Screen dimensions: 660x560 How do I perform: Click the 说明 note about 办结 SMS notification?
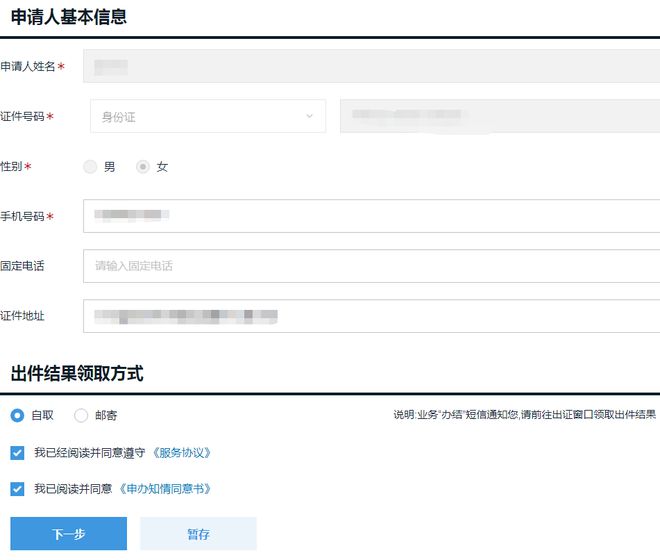click(x=524, y=415)
